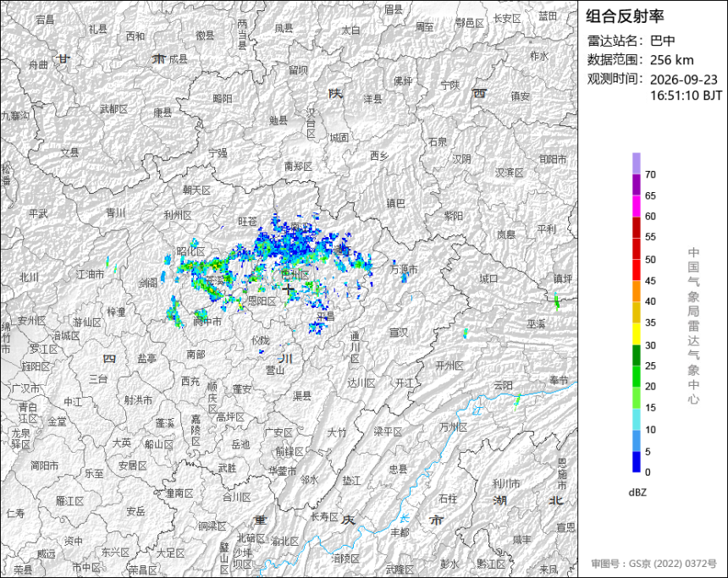Click the 旬阳市 label
Viewport: 728px width, 578px height.
pos(553,159)
